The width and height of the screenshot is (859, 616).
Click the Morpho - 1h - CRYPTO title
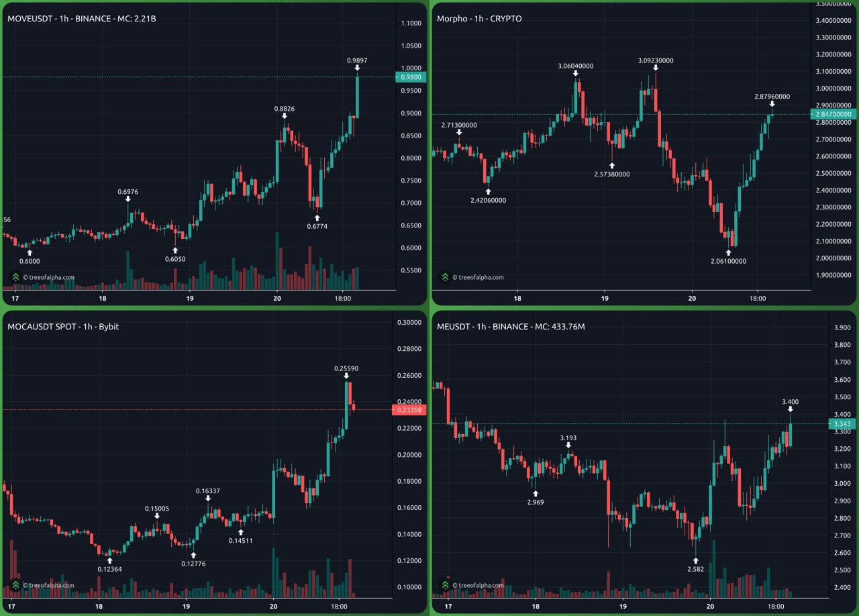[479, 19]
